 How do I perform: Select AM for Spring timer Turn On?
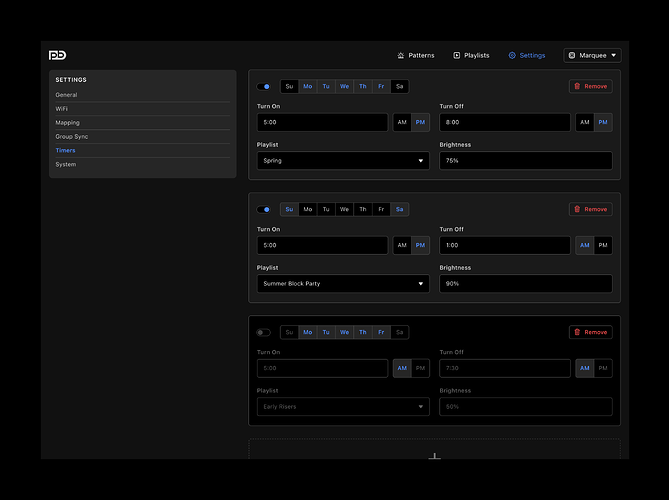[402, 122]
